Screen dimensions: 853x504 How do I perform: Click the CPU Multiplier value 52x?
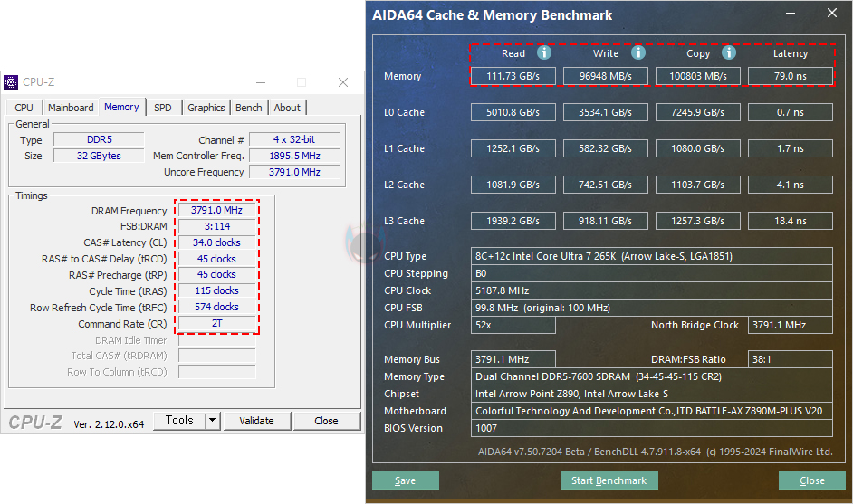[513, 325]
